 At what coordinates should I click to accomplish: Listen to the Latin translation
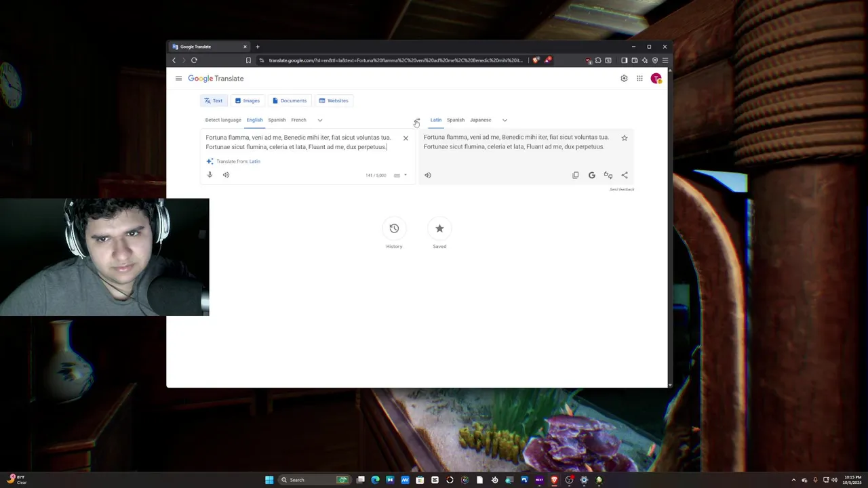click(x=427, y=175)
